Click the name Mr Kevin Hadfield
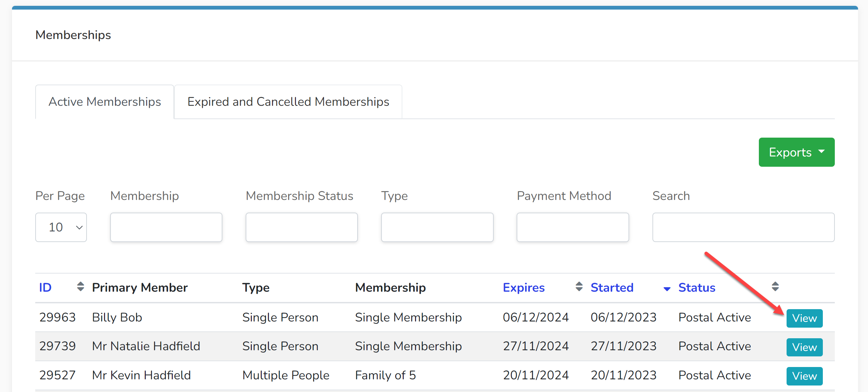Viewport: 868px width, 392px height. coord(141,375)
